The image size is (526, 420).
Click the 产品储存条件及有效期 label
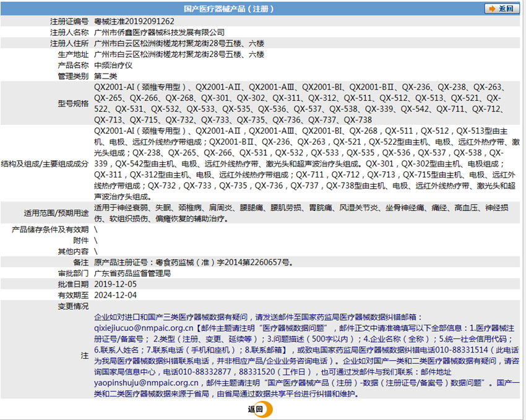point(50,229)
